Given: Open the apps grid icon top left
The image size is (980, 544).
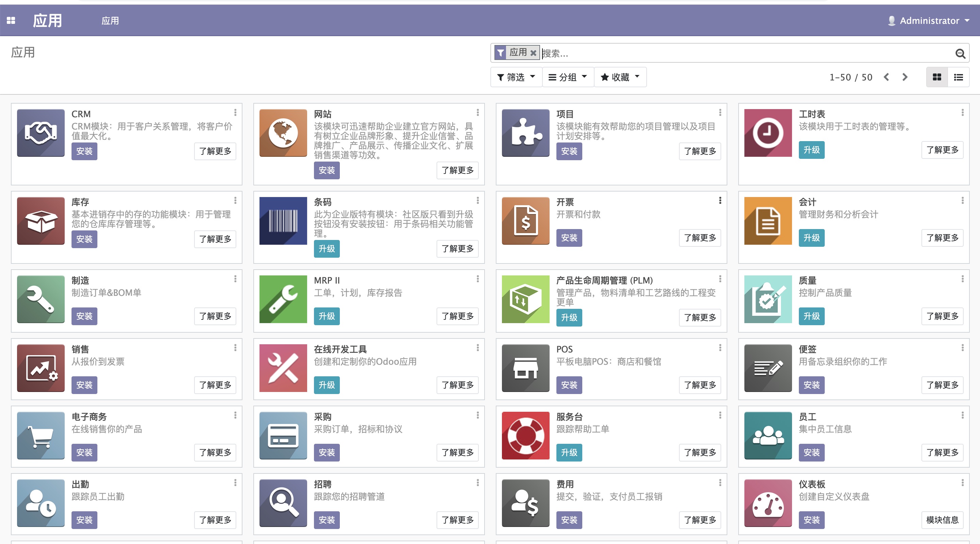Looking at the screenshot, I should pyautogui.click(x=11, y=20).
